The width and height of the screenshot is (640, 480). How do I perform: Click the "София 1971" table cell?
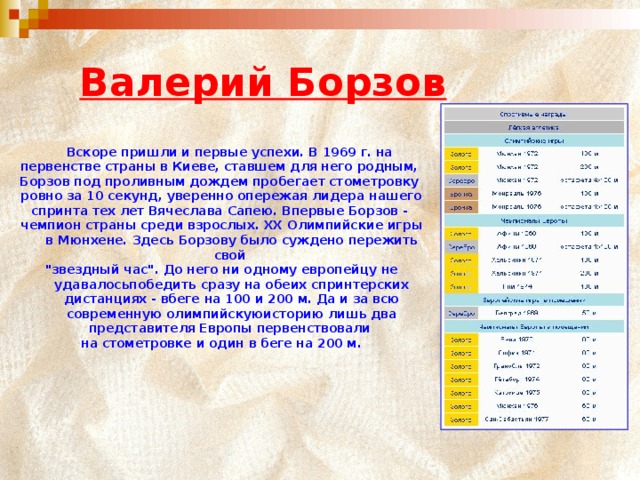pyautogui.click(x=517, y=353)
